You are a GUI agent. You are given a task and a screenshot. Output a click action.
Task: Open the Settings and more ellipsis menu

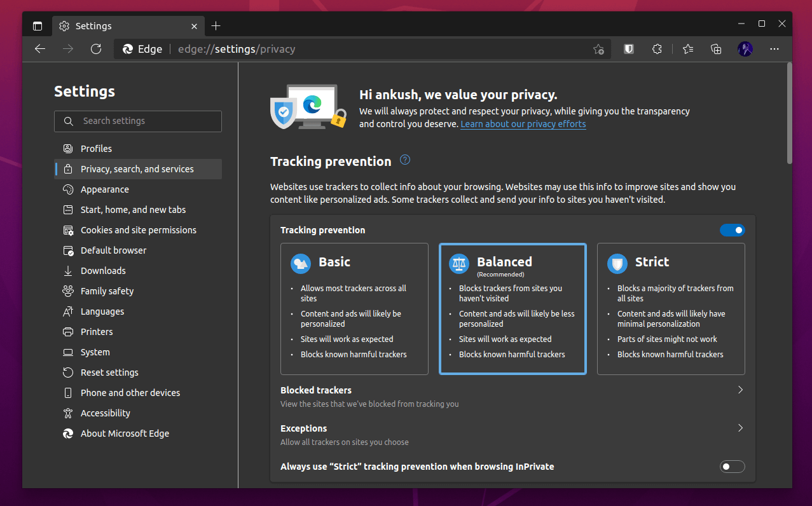(774, 49)
